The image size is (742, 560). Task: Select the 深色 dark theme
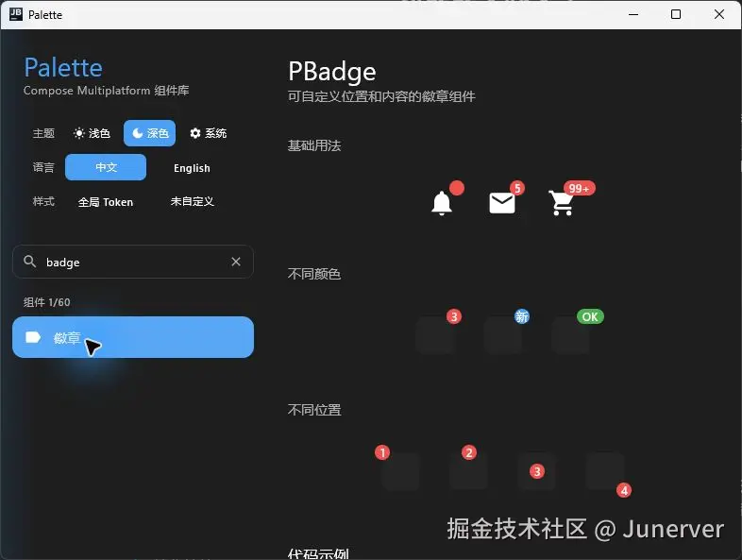click(x=149, y=133)
